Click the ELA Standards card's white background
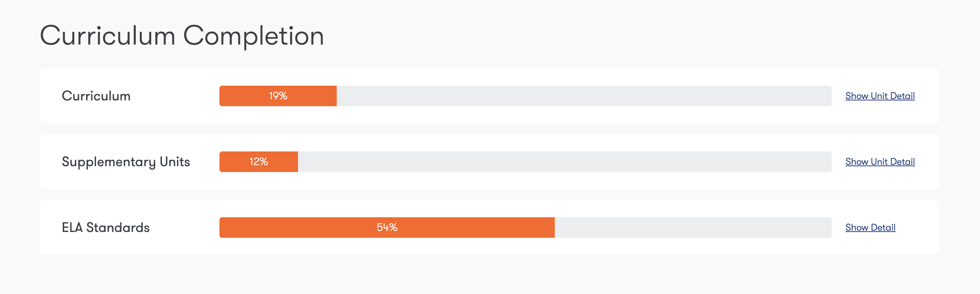980x294 pixels. pos(489,246)
